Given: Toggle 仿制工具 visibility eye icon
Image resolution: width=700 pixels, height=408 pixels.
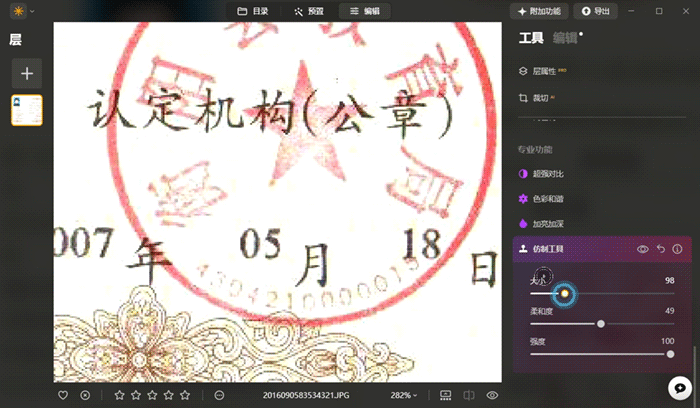Looking at the screenshot, I should point(642,249).
